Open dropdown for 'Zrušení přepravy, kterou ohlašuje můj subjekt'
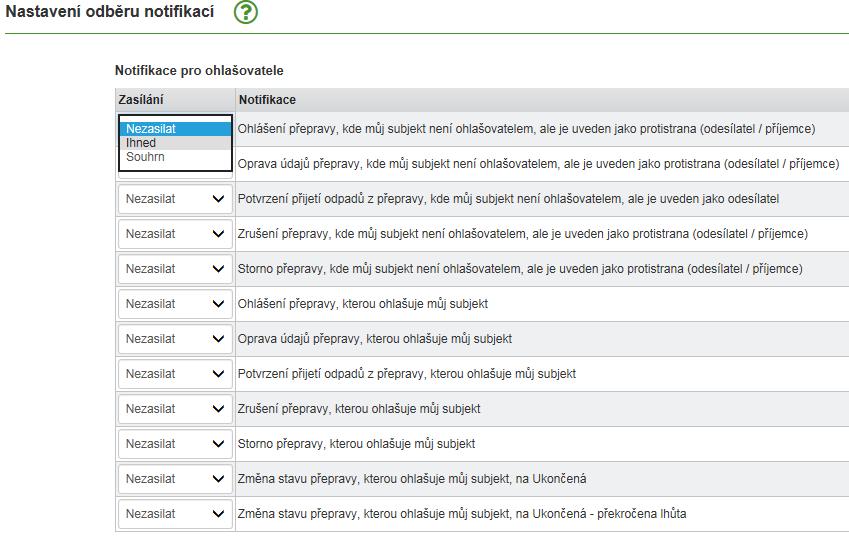Viewport: 849px width, 544px height. click(175, 409)
